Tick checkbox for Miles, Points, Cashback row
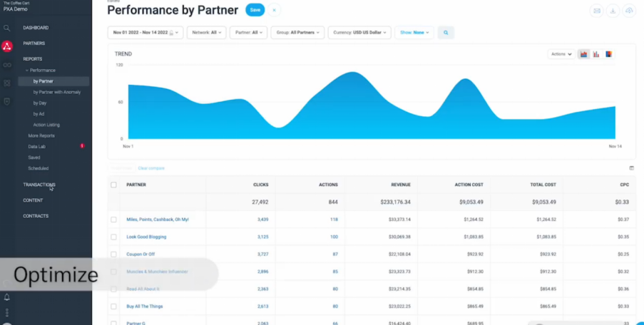 (x=113, y=220)
